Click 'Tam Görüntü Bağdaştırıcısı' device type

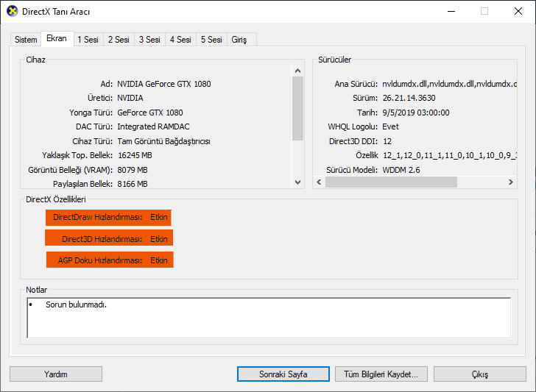tap(163, 141)
